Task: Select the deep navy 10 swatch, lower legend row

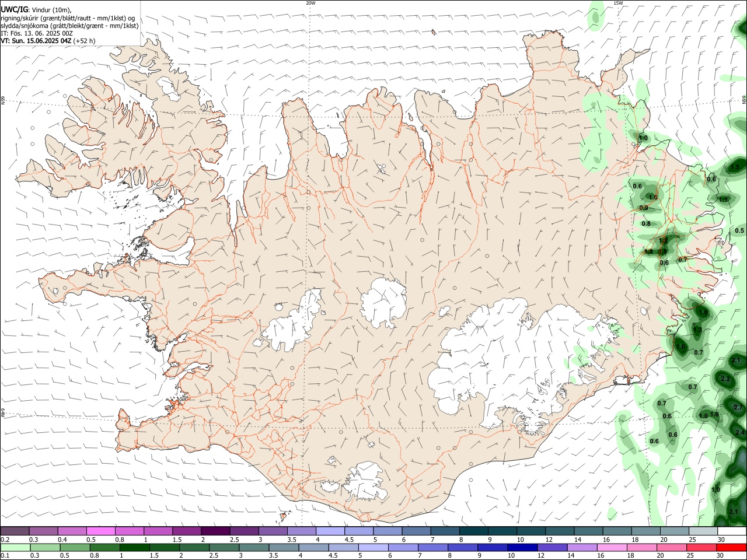Action: click(522, 547)
